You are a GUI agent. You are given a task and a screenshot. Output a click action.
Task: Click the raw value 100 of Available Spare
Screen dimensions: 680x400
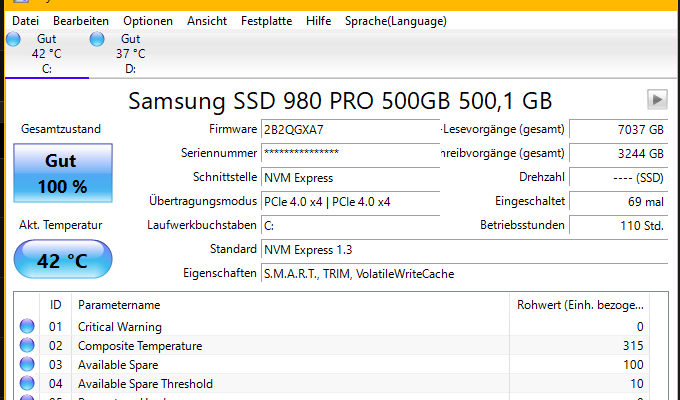click(x=633, y=365)
